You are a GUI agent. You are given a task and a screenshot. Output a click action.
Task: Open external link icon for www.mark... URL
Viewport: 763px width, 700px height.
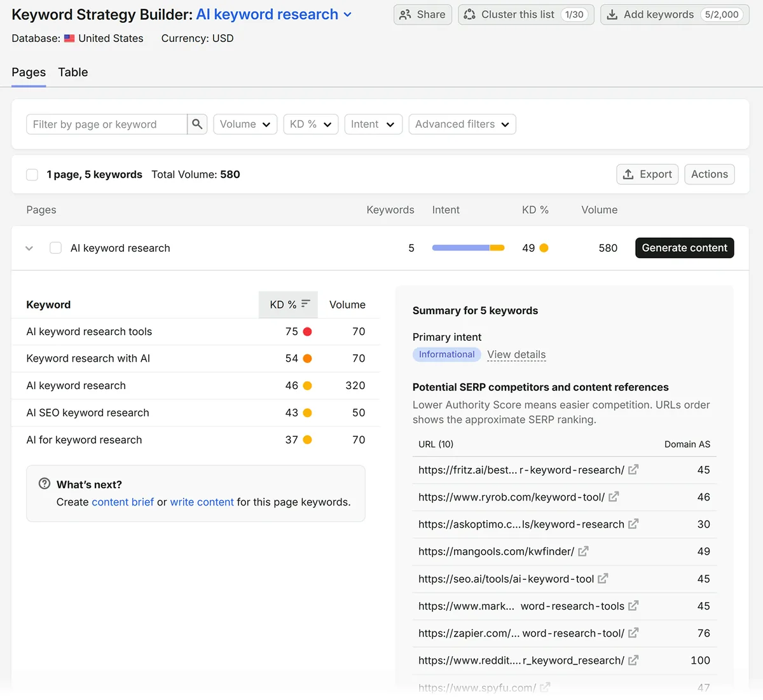click(633, 605)
